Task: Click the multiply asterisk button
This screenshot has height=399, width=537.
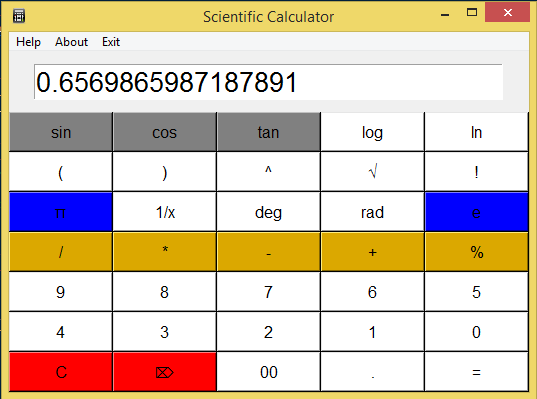Action: click(x=164, y=252)
